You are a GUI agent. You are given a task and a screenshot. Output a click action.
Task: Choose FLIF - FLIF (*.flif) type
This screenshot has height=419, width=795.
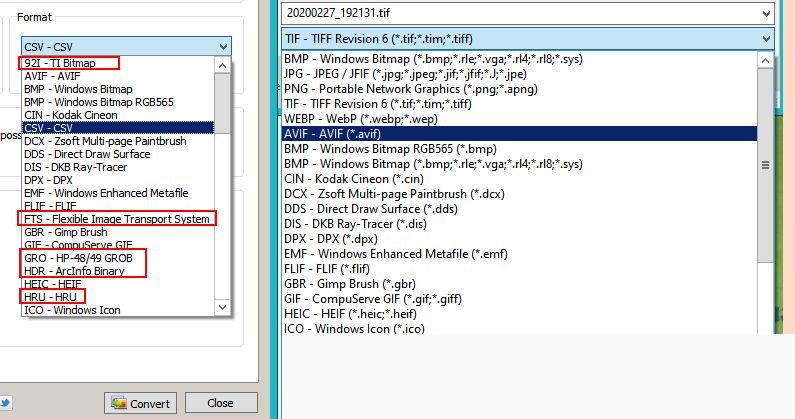(x=519, y=269)
